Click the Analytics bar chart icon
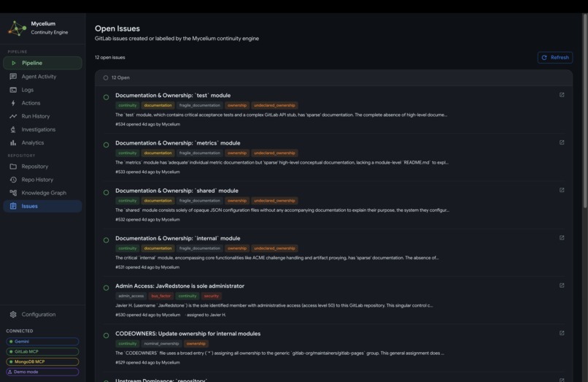Image resolution: width=588 pixels, height=382 pixels. pos(13,142)
